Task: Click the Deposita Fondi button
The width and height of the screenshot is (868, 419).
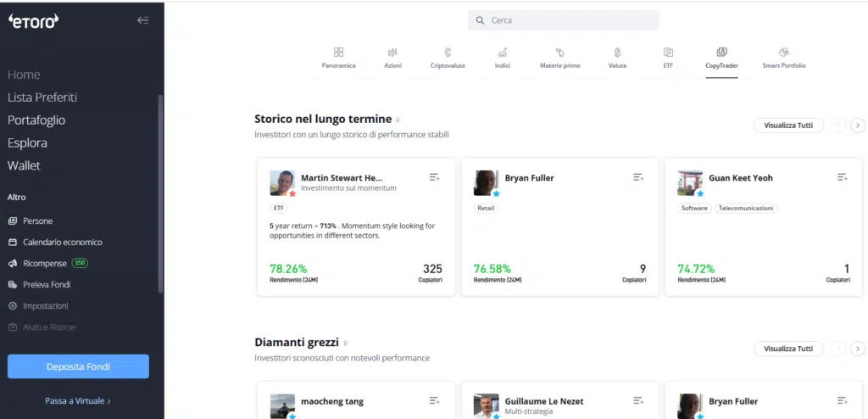Action: point(78,366)
